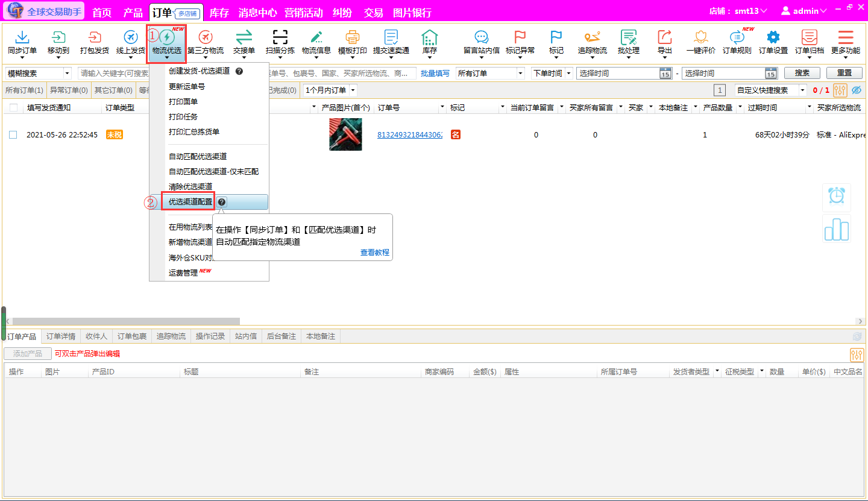Click the 批量填写 link
Viewport: 868px width, 501px height.
(x=435, y=73)
